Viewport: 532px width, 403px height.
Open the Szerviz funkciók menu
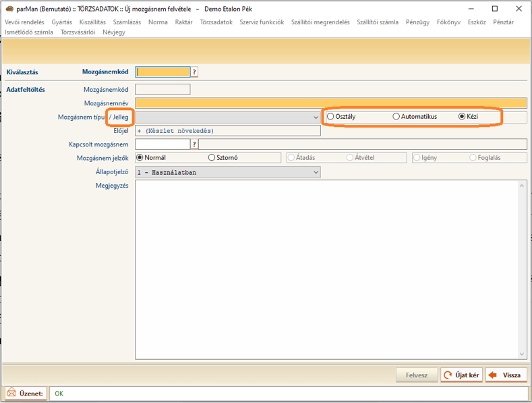262,22
